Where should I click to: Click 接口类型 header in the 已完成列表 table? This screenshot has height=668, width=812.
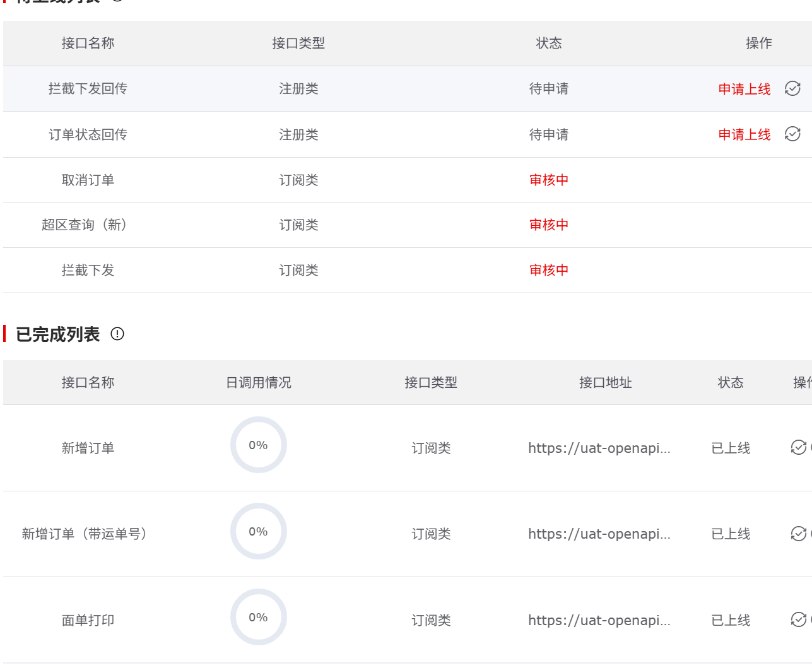point(431,382)
